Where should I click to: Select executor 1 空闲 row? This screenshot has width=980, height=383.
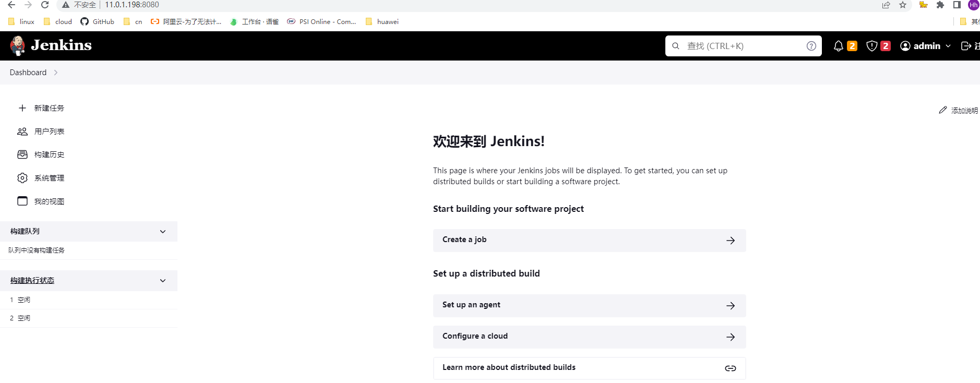89,300
